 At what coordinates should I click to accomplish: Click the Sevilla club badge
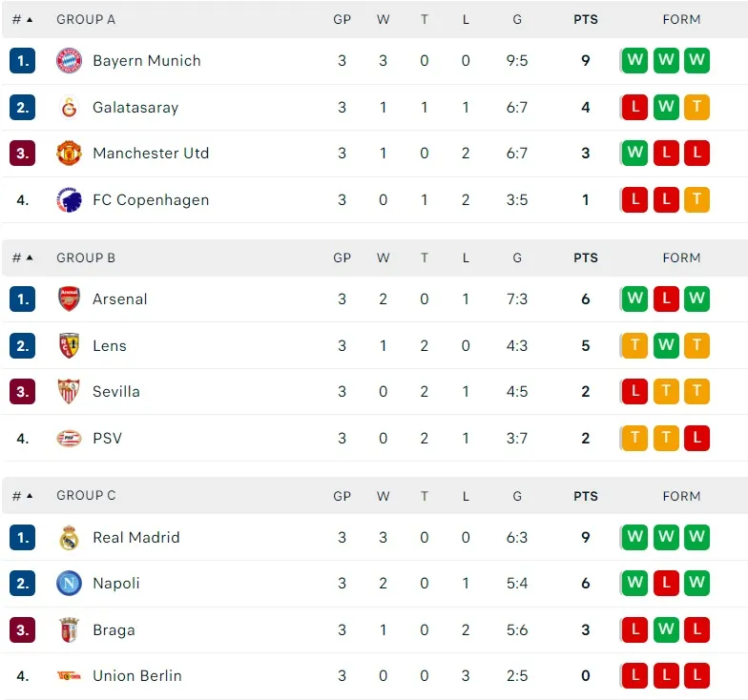[x=69, y=392]
